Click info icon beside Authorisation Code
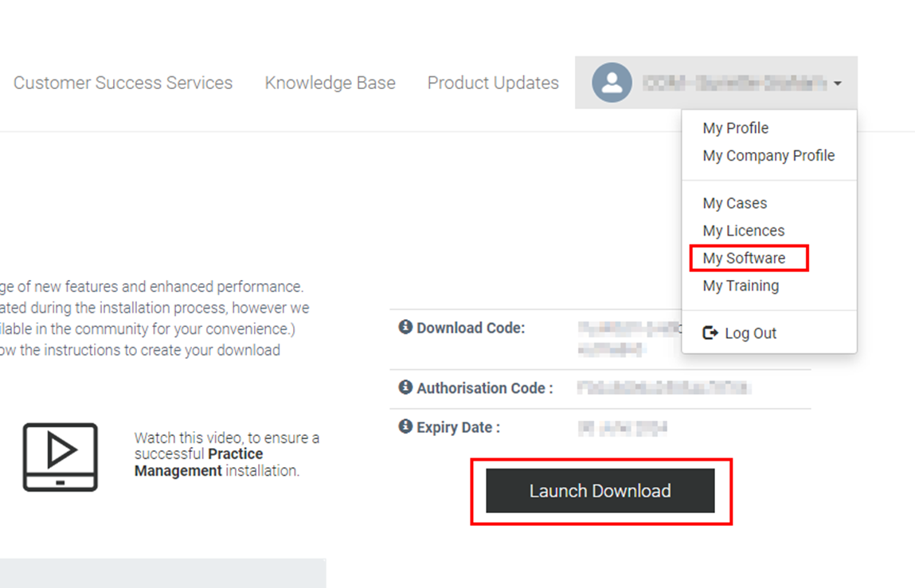 405,387
